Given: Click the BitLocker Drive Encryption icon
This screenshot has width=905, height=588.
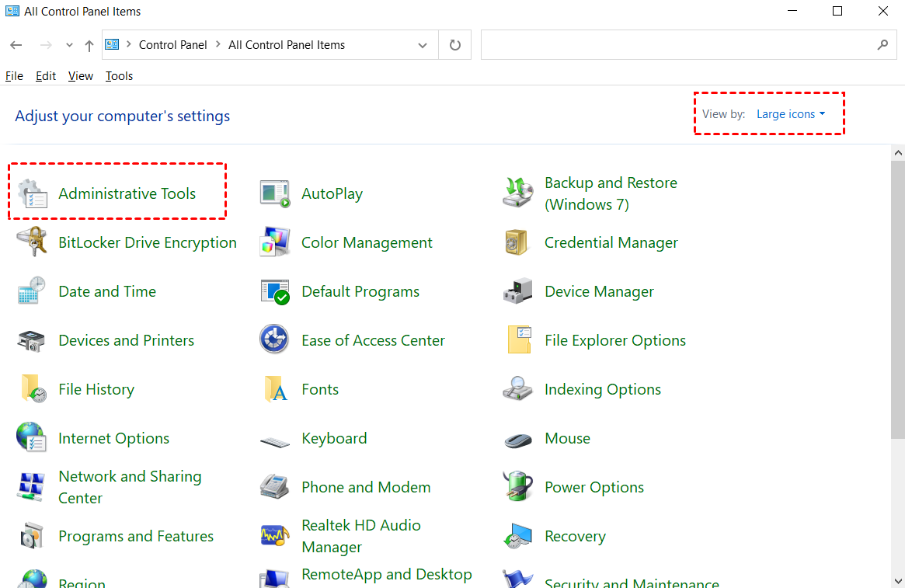Looking at the screenshot, I should pos(33,243).
